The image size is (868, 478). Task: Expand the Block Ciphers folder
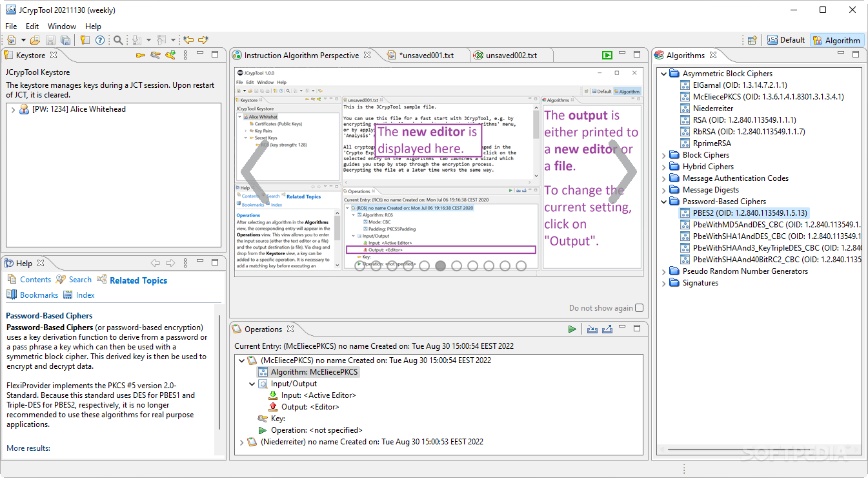(663, 155)
